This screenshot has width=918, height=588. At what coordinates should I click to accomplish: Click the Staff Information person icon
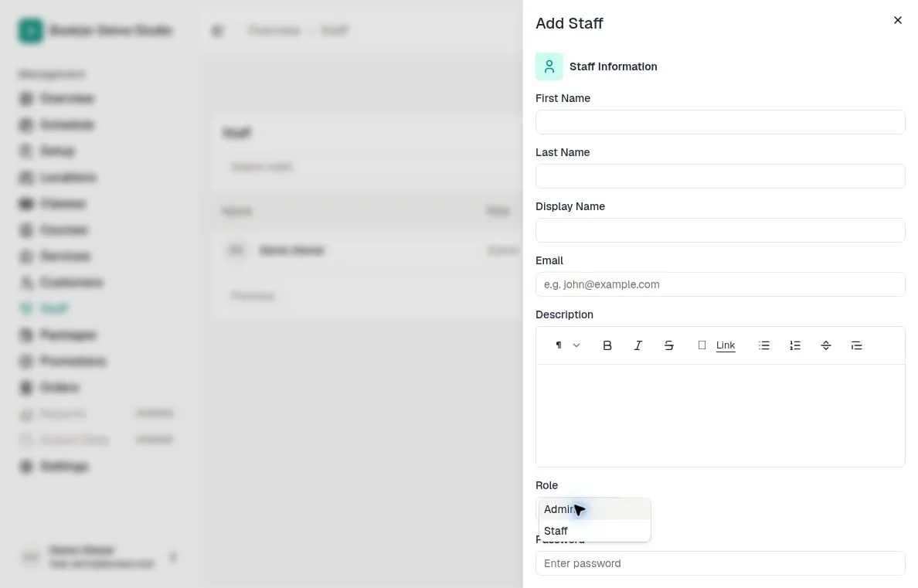(549, 66)
